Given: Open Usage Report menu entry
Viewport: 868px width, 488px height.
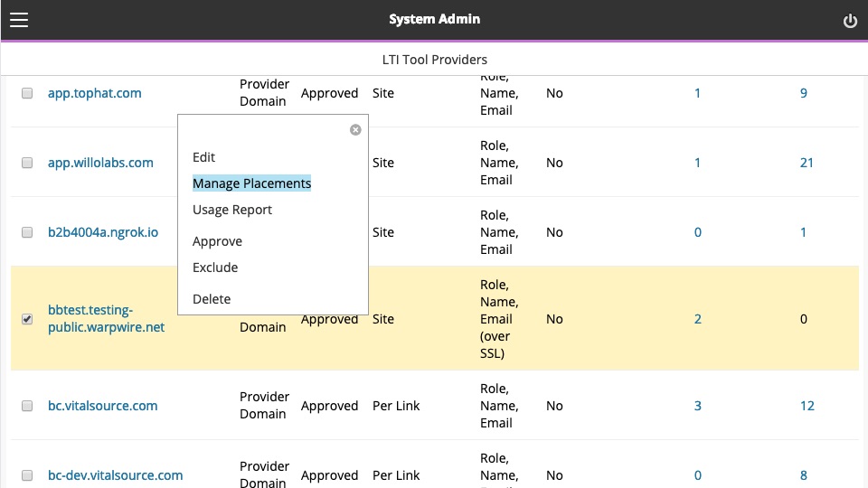Looking at the screenshot, I should (232, 210).
